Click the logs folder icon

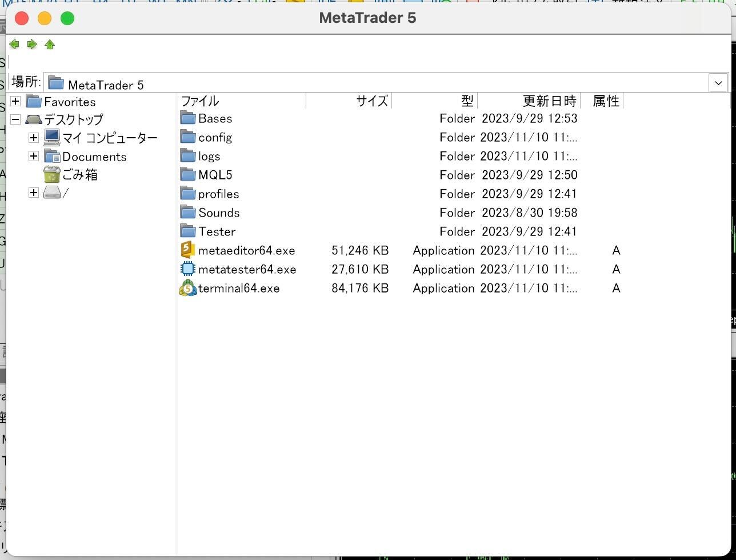click(188, 155)
